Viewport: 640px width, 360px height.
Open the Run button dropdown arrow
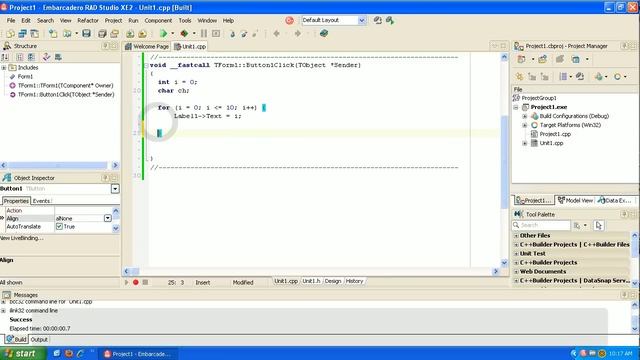point(172,33)
